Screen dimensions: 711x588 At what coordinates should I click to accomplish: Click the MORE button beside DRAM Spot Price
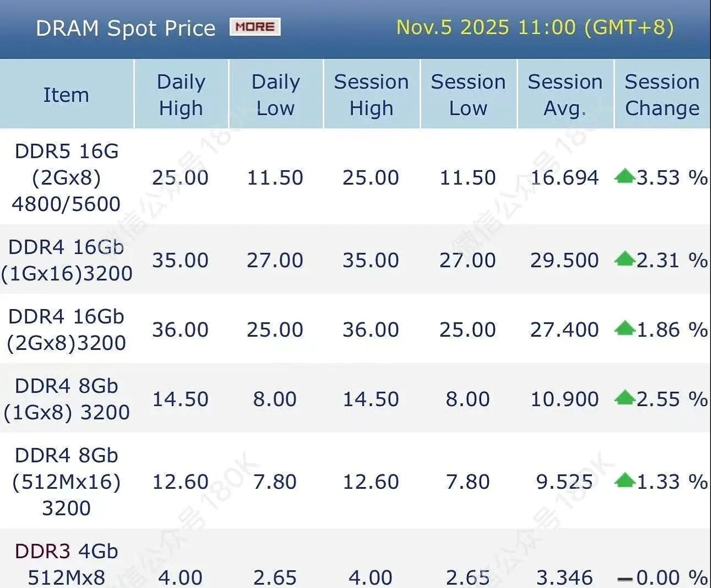(x=255, y=27)
